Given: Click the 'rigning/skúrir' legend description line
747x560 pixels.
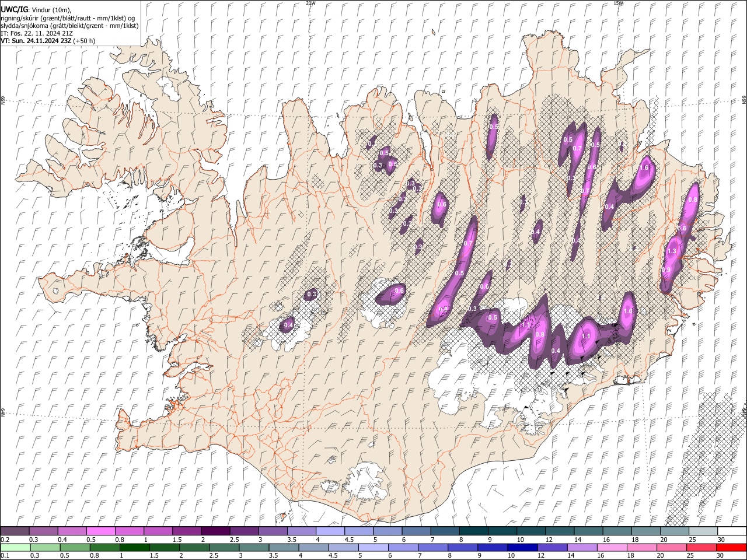Looking at the screenshot, I should coord(68,18).
